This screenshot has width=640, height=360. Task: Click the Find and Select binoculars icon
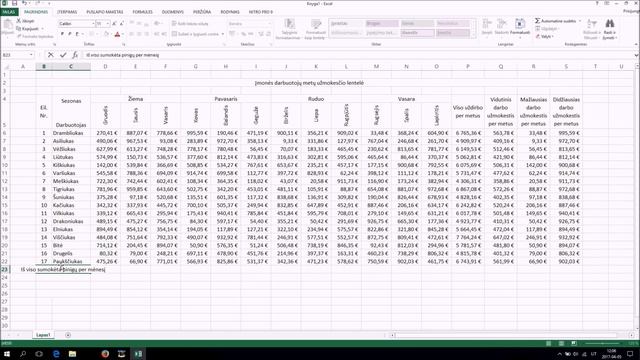pos(610,24)
